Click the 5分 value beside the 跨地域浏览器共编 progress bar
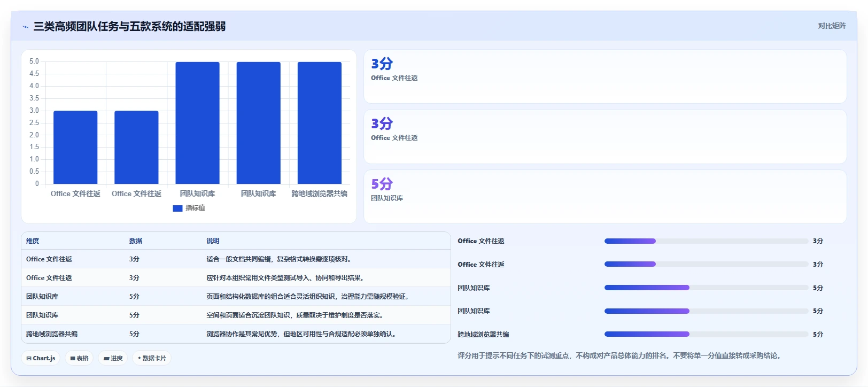 point(818,335)
